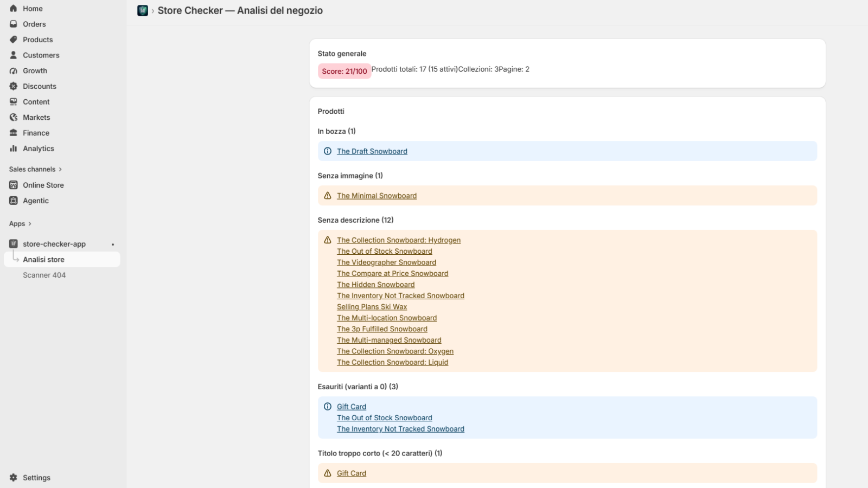Open The Draft Snowboard link
This screenshot has height=488, width=868.
(x=372, y=151)
